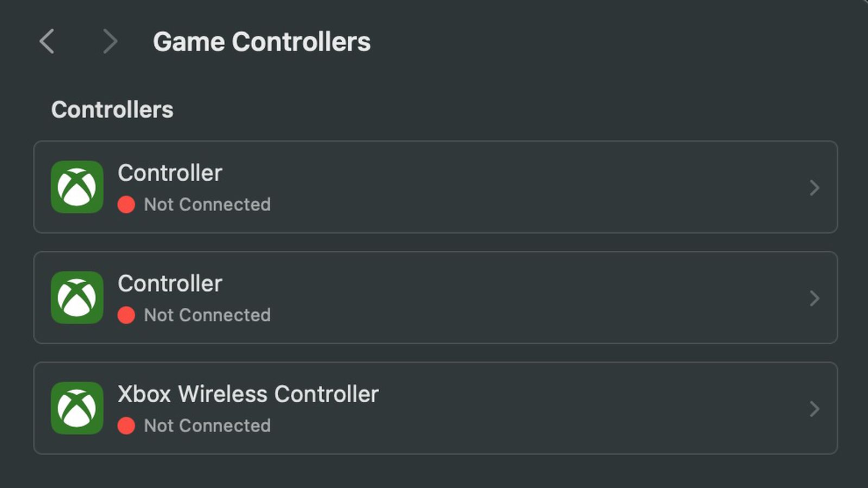Click "Not Connected" text on second Controller
The width and height of the screenshot is (868, 488).
(x=207, y=315)
